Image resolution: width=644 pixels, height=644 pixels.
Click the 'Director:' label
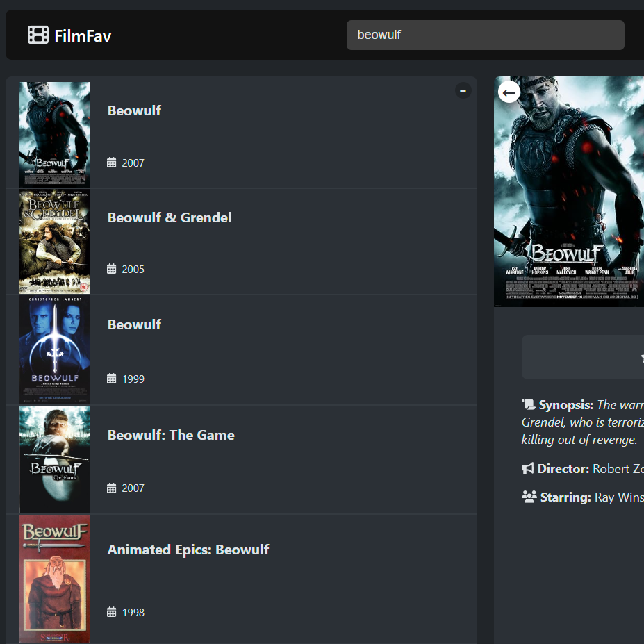coord(563,469)
